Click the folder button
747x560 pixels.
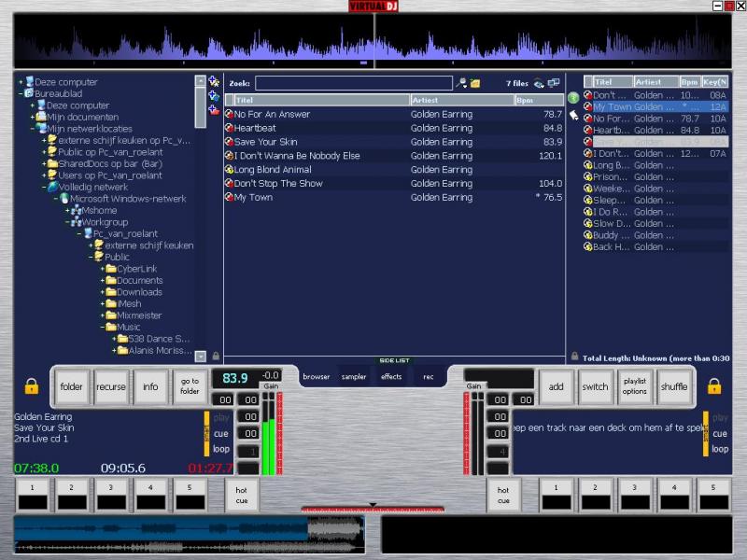click(72, 386)
